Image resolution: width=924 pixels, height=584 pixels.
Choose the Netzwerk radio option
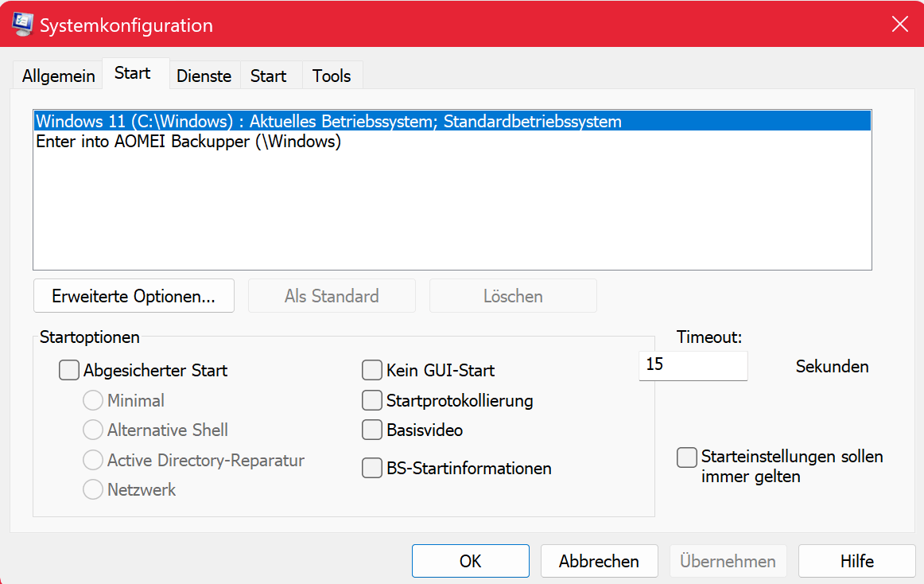pyautogui.click(x=92, y=489)
